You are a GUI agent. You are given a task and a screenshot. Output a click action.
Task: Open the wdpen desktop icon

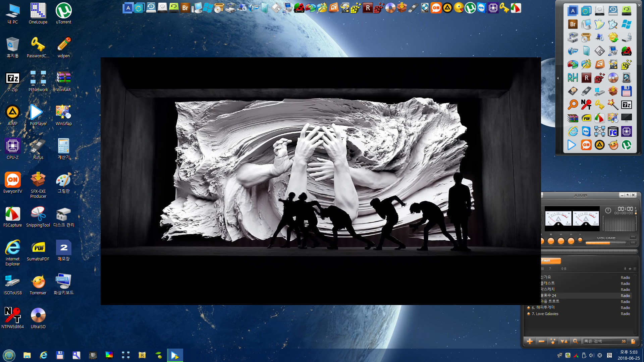63,47
